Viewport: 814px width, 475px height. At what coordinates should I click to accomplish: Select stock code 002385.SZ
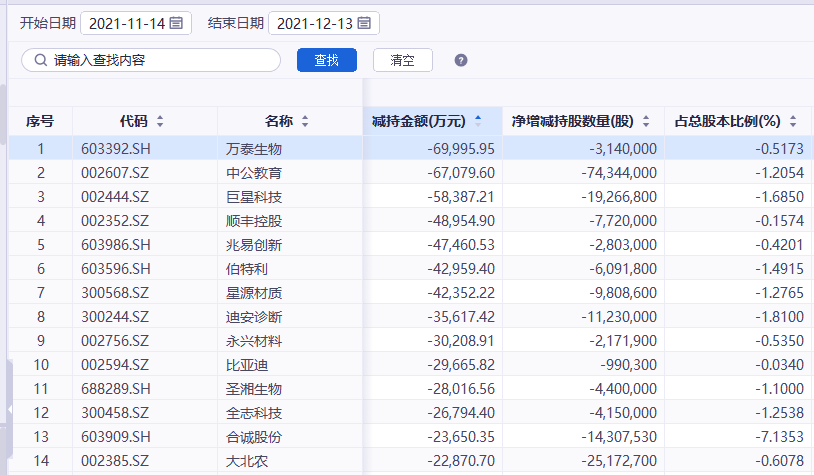click(x=115, y=460)
